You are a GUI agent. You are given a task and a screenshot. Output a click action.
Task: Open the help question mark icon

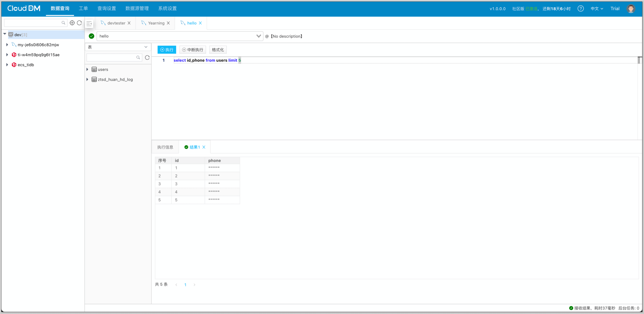coord(580,9)
